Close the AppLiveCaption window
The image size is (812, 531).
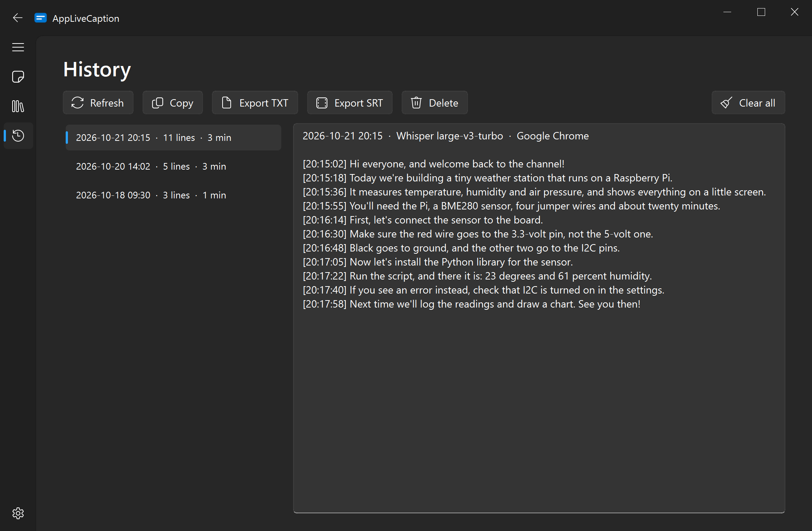(x=795, y=12)
